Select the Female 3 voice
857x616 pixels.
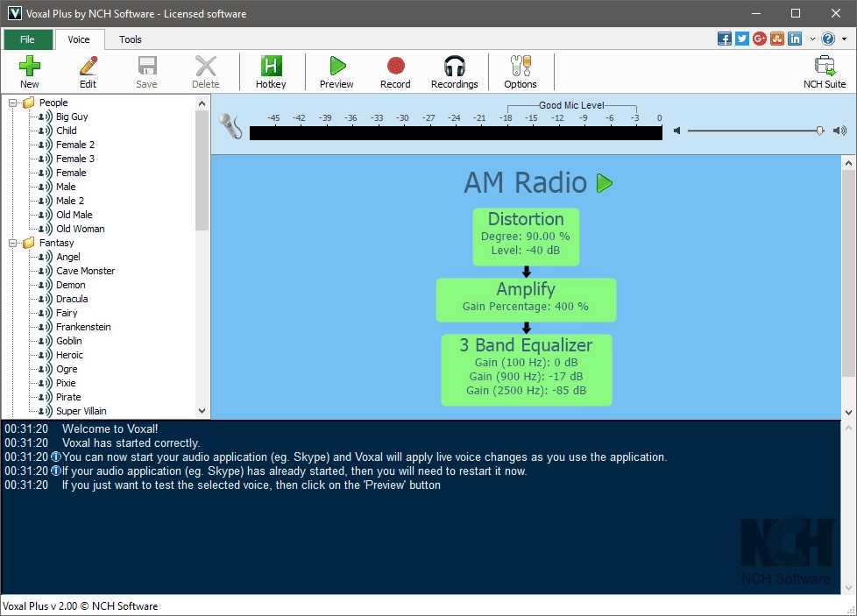pyautogui.click(x=74, y=159)
